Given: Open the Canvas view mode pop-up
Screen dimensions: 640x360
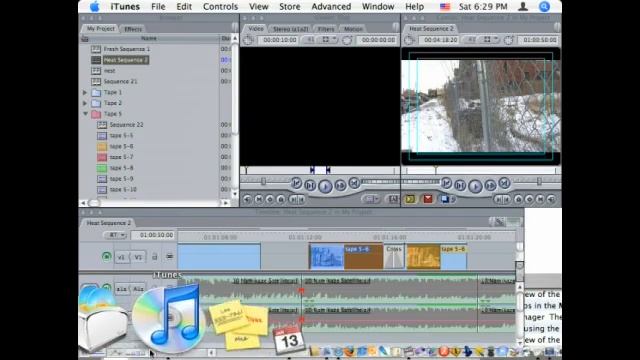Looking at the screenshot, I should point(490,40).
